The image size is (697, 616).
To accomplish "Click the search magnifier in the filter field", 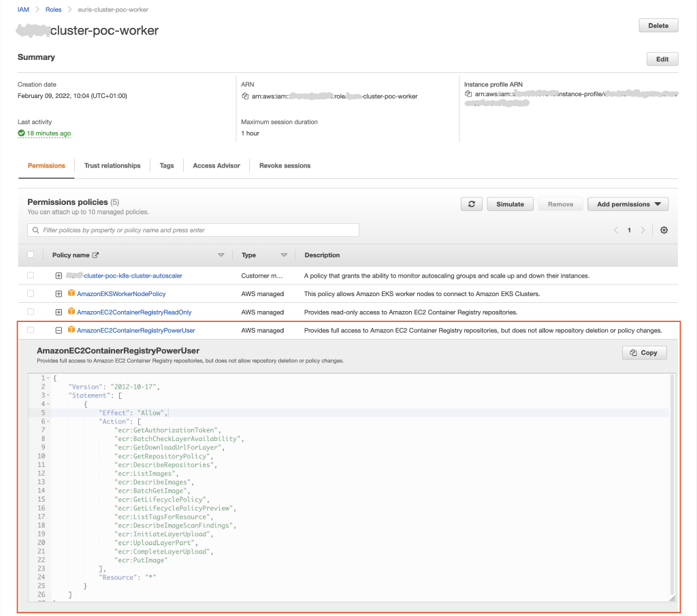I will [35, 230].
